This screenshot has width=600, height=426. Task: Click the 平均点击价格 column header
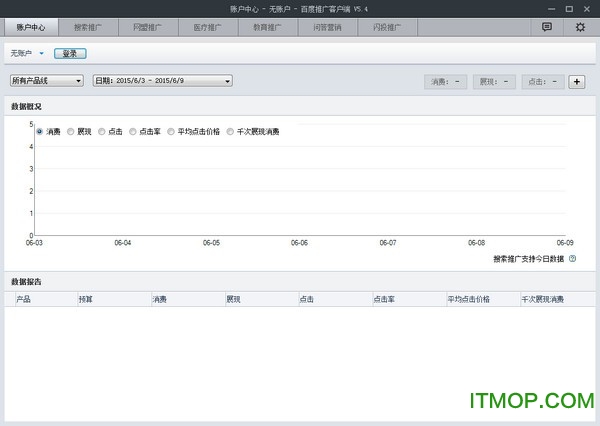(x=469, y=299)
